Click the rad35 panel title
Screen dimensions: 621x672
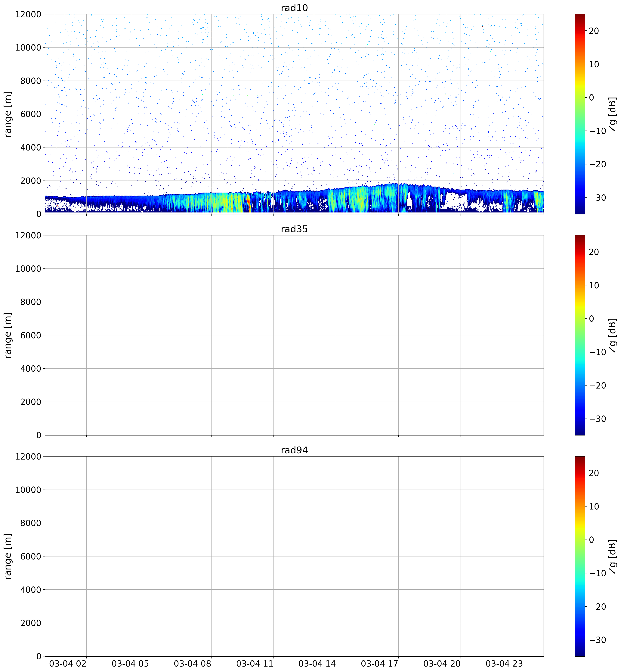tap(294, 229)
